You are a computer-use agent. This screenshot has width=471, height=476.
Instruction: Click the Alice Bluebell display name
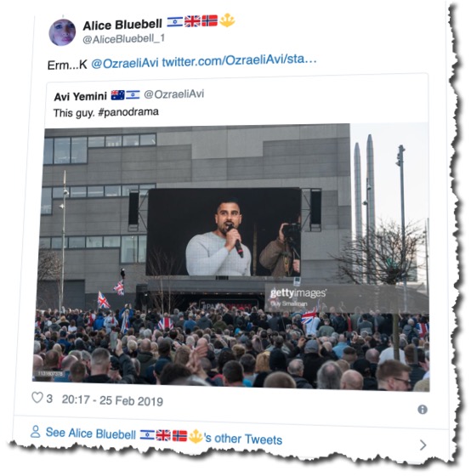pyautogui.click(x=122, y=25)
